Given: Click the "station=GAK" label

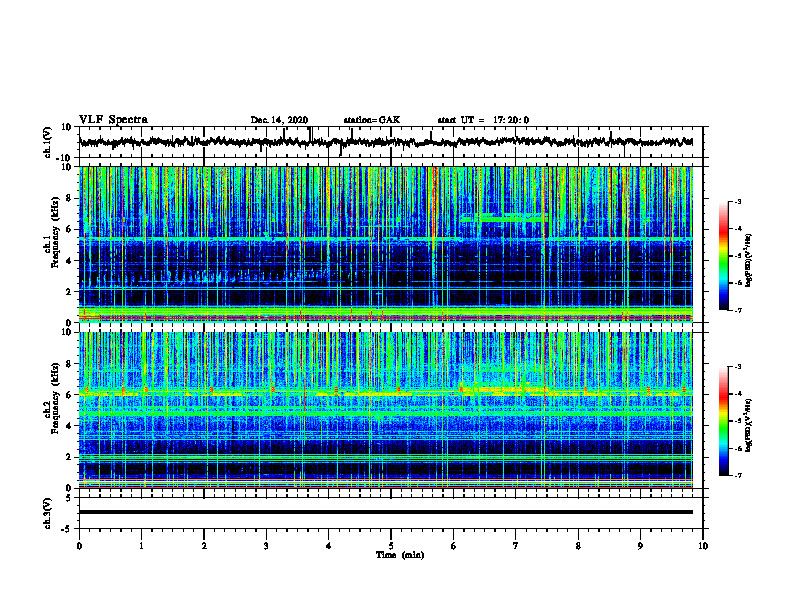Looking at the screenshot, I should (x=372, y=120).
